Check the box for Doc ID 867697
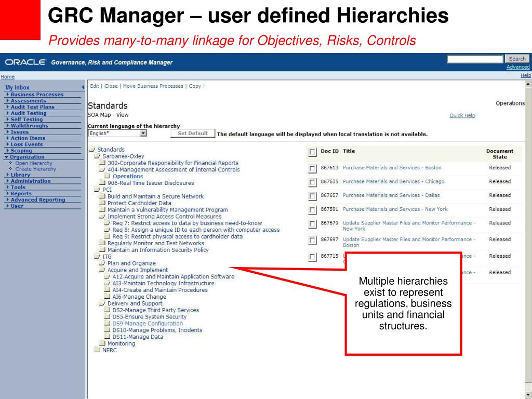The width and height of the screenshot is (532, 399). pos(312,241)
